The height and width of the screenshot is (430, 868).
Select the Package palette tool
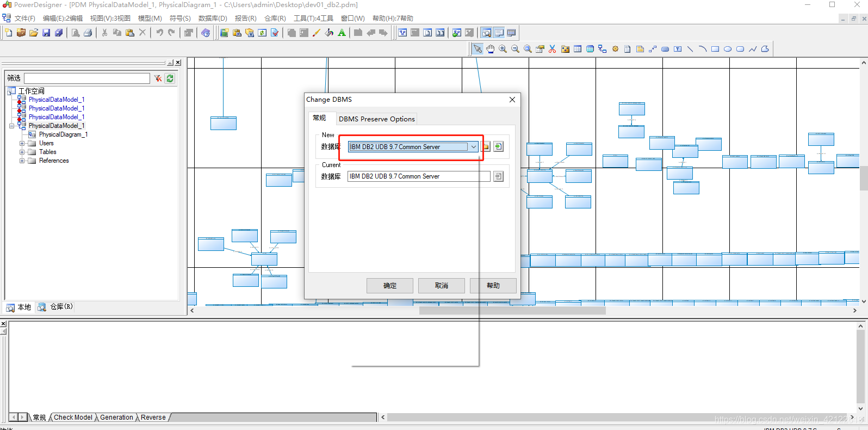pos(565,49)
